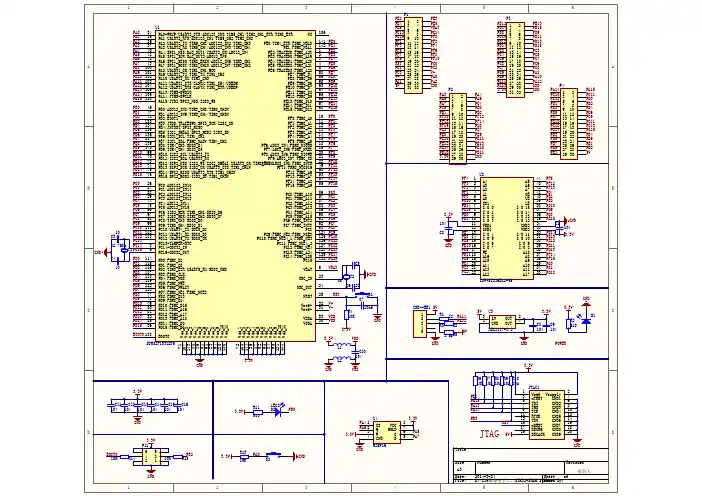Screen dimensions: 702x496
Task: Select the large yellow U1 microcontroller block
Action: [235, 185]
